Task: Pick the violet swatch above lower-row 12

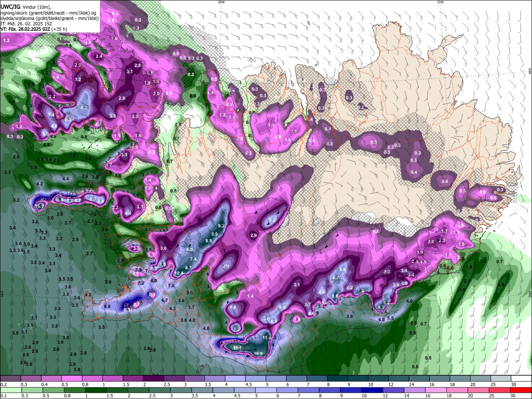Action: pyautogui.click(x=393, y=390)
